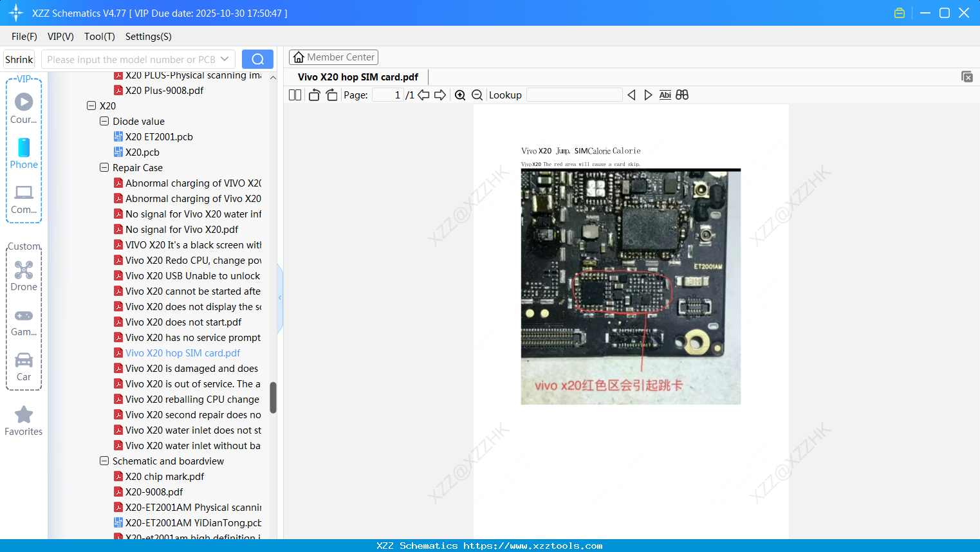Screen dimensions: 980x552
Task: Click the scroll-up arrow of file tree
Action: (x=273, y=77)
